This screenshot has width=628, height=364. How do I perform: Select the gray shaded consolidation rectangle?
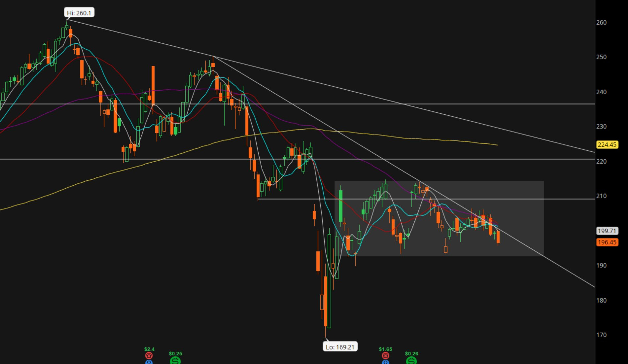(439, 218)
